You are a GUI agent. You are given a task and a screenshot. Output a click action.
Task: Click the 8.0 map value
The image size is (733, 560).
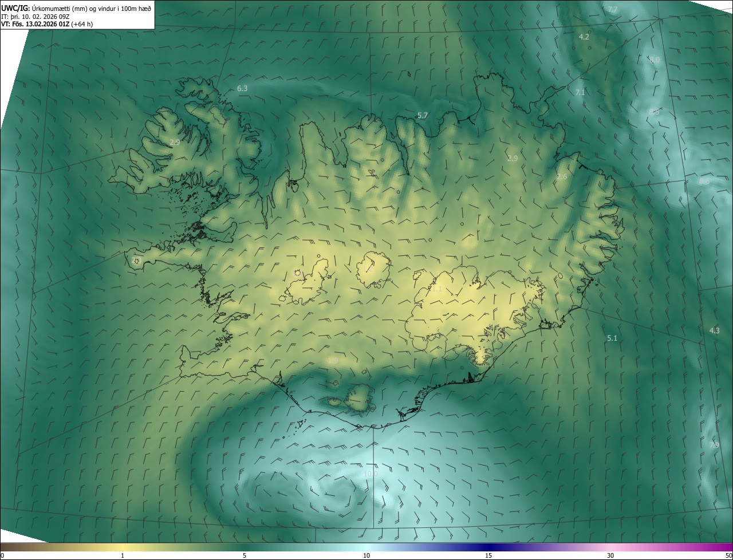point(655,60)
